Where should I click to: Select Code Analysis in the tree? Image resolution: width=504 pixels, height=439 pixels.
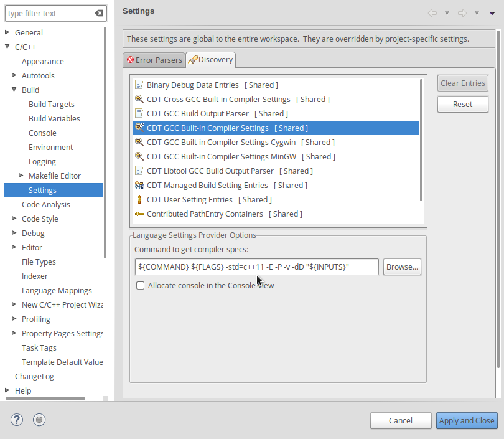(46, 204)
